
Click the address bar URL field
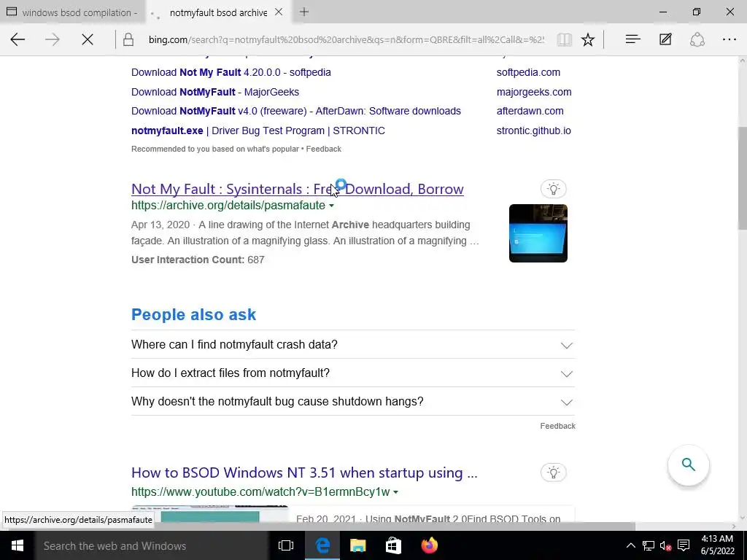347,39
